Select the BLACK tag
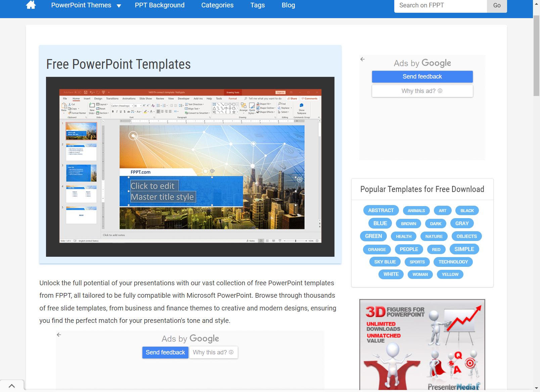Image resolution: width=540 pixels, height=392 pixels. tap(467, 211)
